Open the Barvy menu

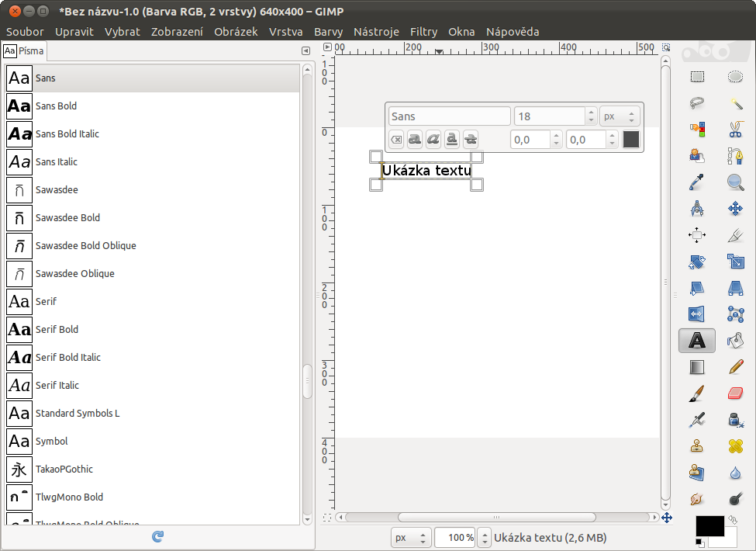(x=328, y=32)
